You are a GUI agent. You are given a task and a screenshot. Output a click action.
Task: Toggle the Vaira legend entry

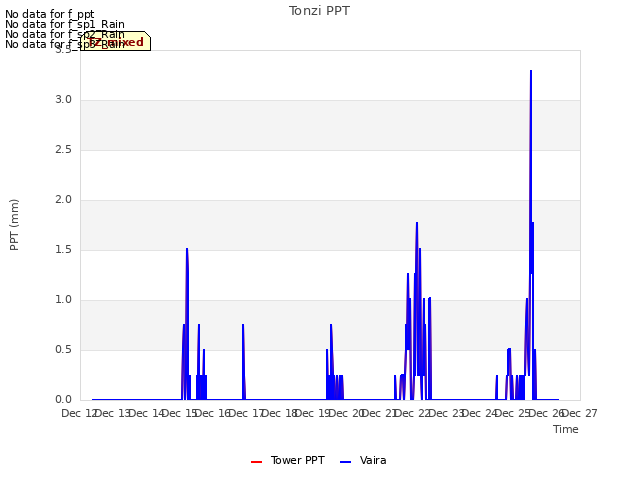click(363, 460)
